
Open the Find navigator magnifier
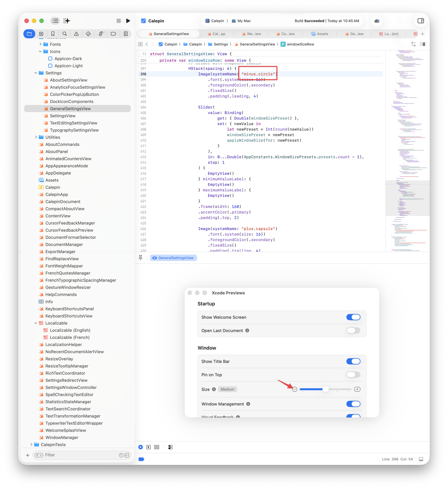[x=64, y=34]
